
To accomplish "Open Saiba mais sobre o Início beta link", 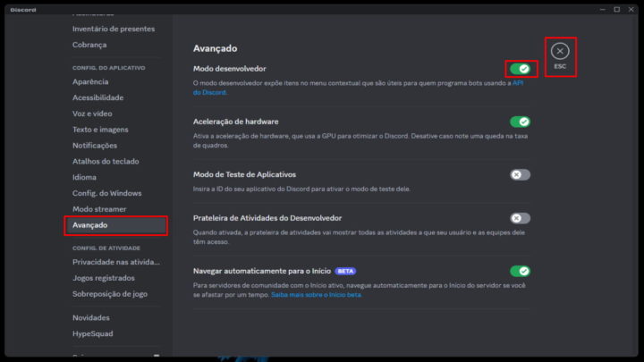I will pyautogui.click(x=316, y=295).
